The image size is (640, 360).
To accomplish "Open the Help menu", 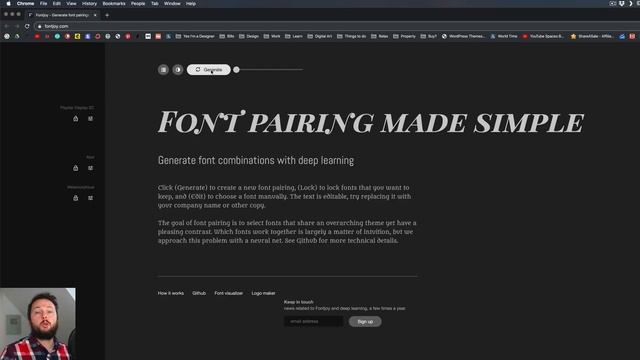I will [x=191, y=3].
